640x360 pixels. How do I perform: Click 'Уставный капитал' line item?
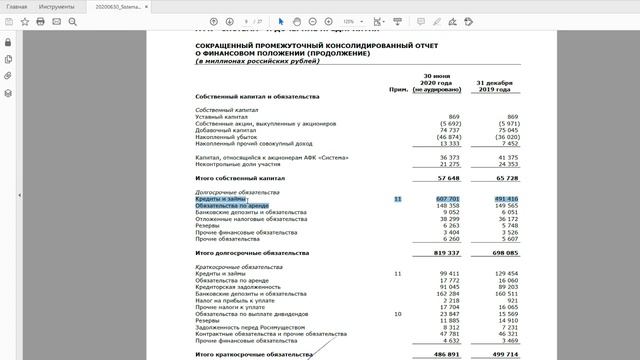pos(221,117)
